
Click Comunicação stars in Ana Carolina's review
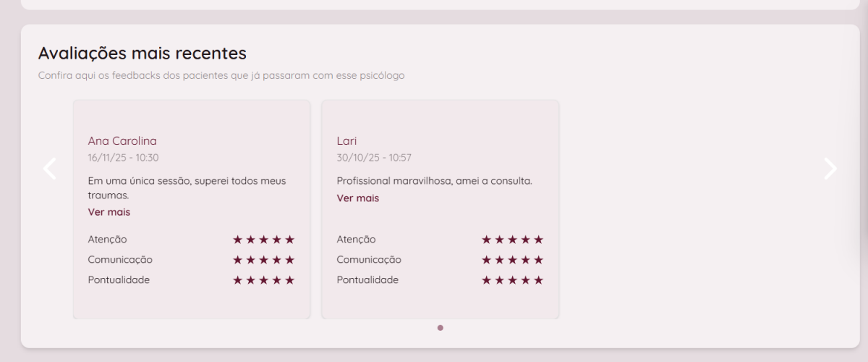pos(263,260)
